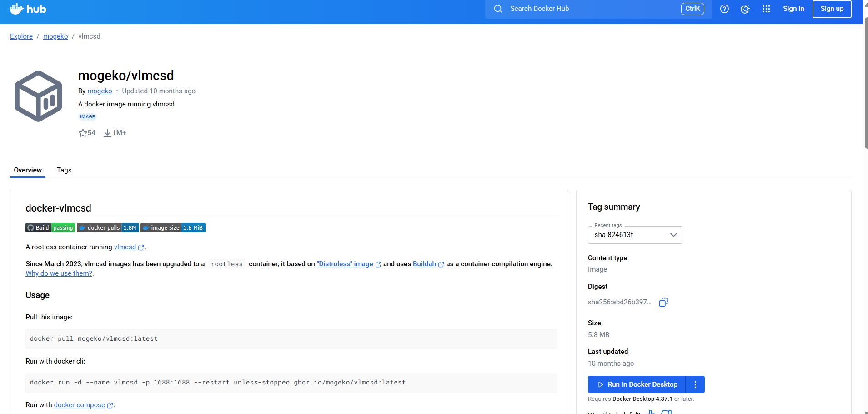Click the external link icon after Distroless image
The height and width of the screenshot is (414, 868).
pyautogui.click(x=378, y=264)
